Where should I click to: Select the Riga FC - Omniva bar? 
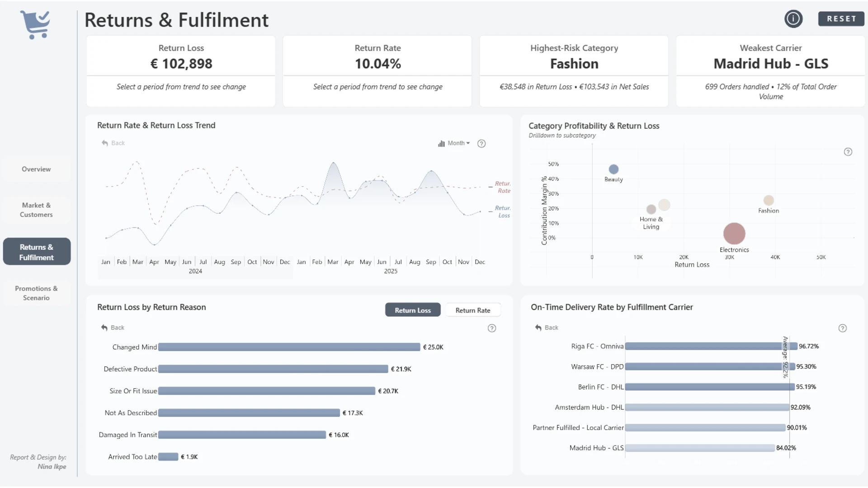(x=711, y=347)
